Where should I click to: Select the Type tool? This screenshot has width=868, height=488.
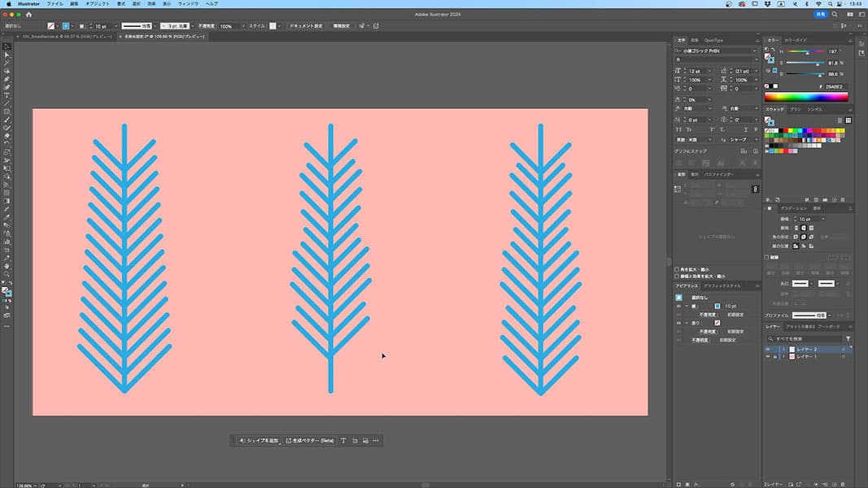coord(7,95)
